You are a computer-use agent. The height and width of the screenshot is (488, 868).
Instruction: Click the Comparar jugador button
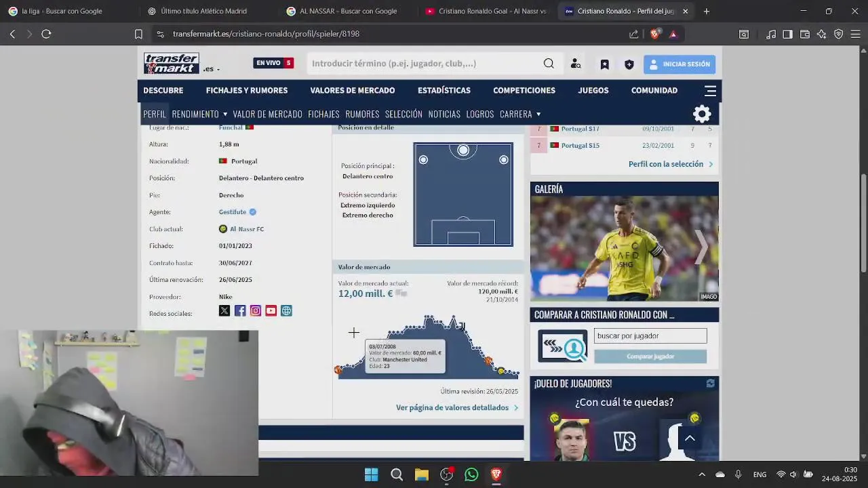coord(650,357)
